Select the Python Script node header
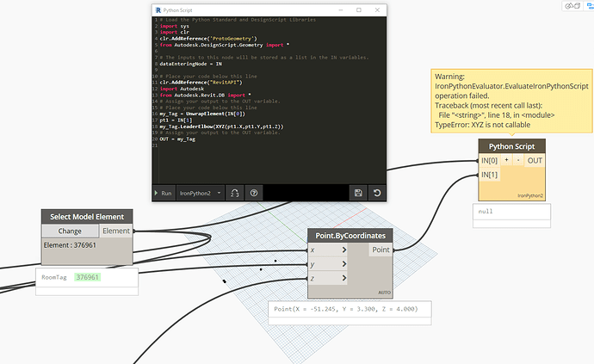Image resolution: width=594 pixels, height=364 pixels. [x=512, y=146]
